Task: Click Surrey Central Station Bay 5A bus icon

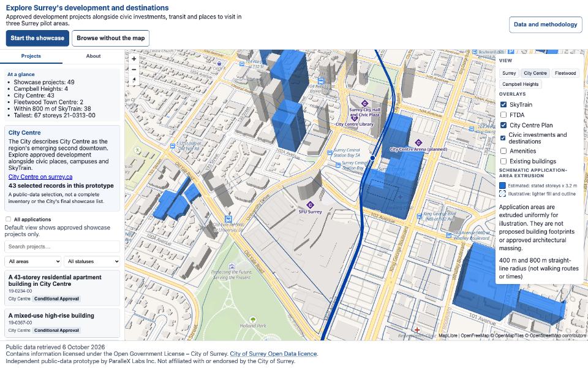Action: point(330,153)
